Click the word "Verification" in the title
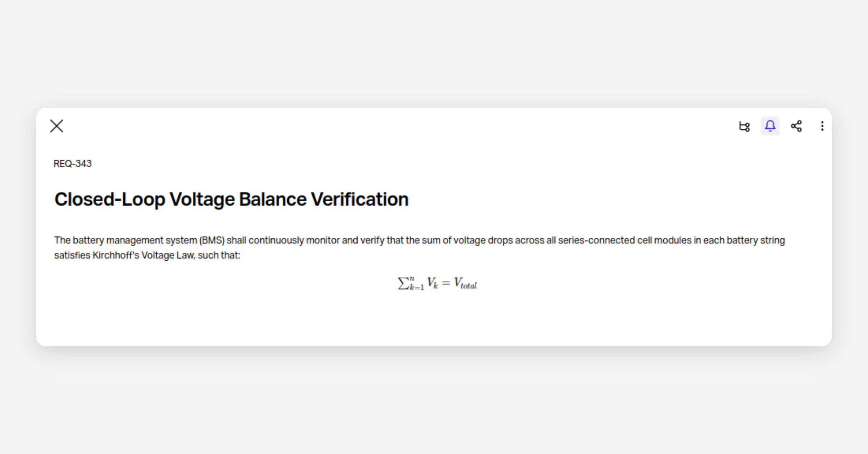Image resolution: width=868 pixels, height=454 pixels. (359, 199)
